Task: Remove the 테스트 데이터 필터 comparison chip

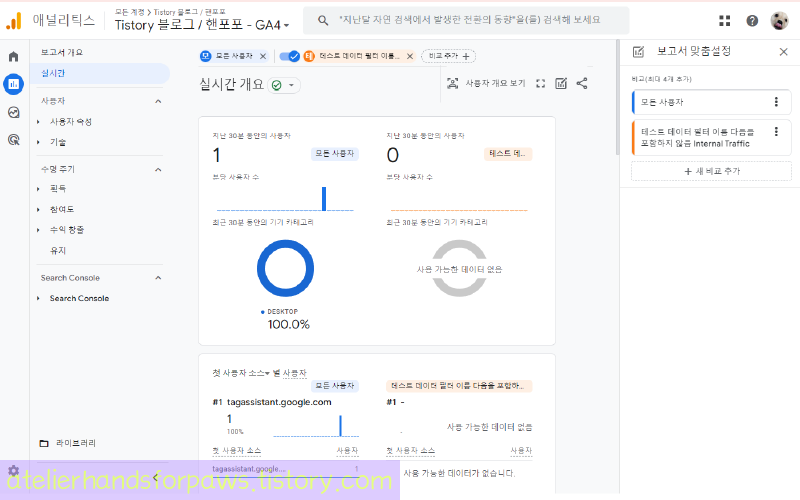Action: (x=410, y=56)
